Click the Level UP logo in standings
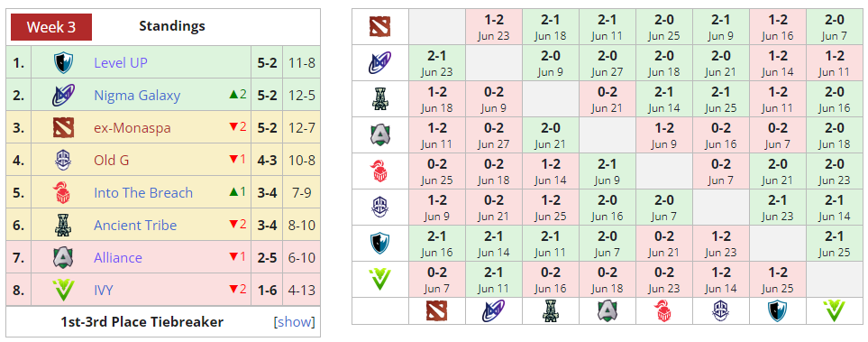The width and height of the screenshot is (868, 342). 63,62
